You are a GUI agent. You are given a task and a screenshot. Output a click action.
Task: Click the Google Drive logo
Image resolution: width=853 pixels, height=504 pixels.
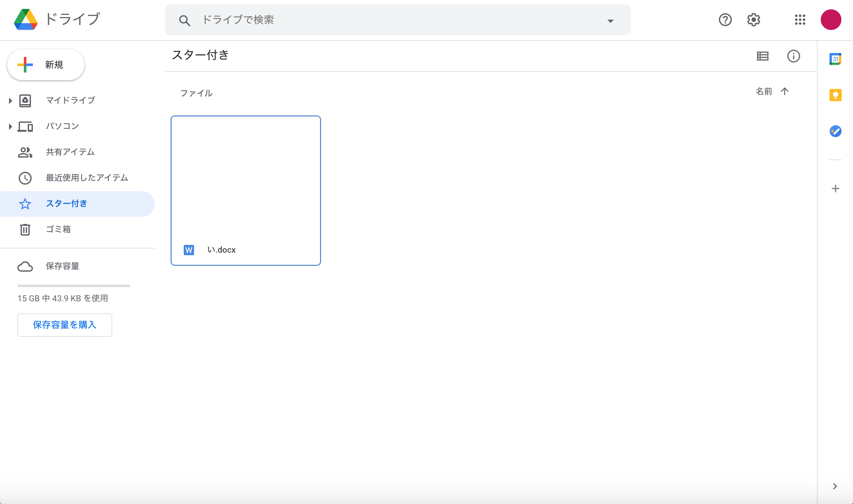[26, 19]
